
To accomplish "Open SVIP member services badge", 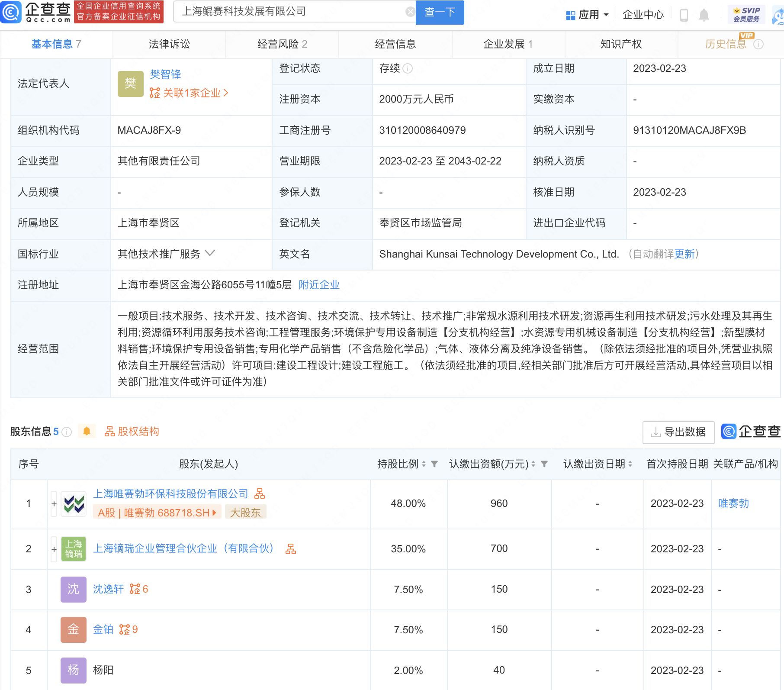I will (x=746, y=15).
